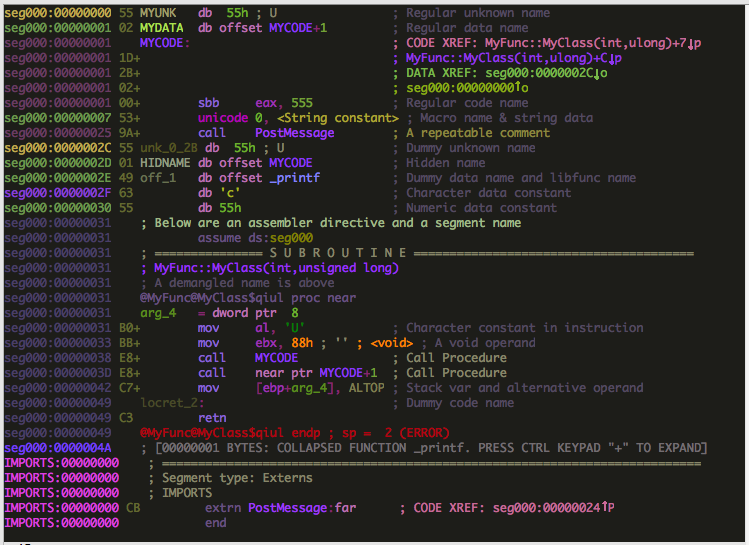
Task: Click 'Character constant in instruction' comment
Action: [524, 328]
